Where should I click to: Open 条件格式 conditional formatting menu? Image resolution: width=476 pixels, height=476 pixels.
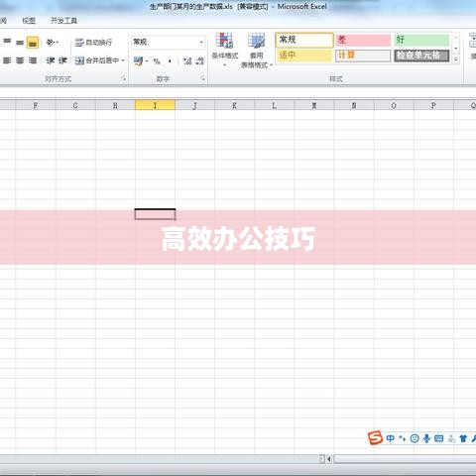click(225, 50)
